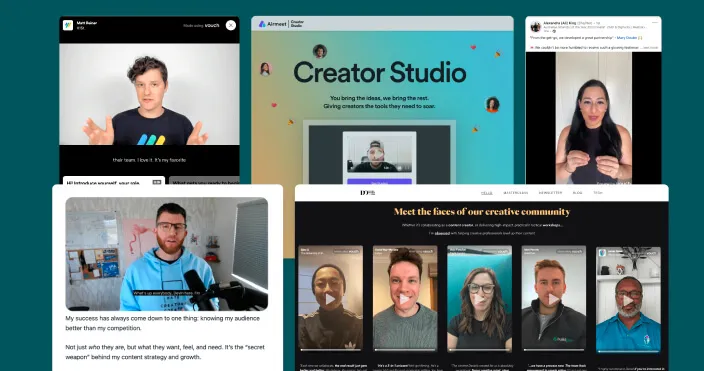Click the 'Creator Studio' label next to Airmeet logo
This screenshot has width=704, height=371.
[297, 24]
